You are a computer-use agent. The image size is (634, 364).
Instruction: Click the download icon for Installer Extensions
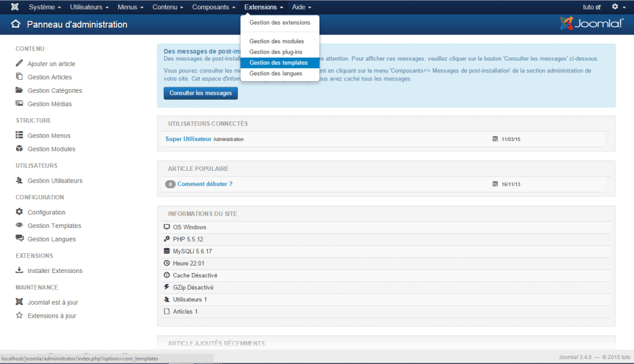click(19, 271)
